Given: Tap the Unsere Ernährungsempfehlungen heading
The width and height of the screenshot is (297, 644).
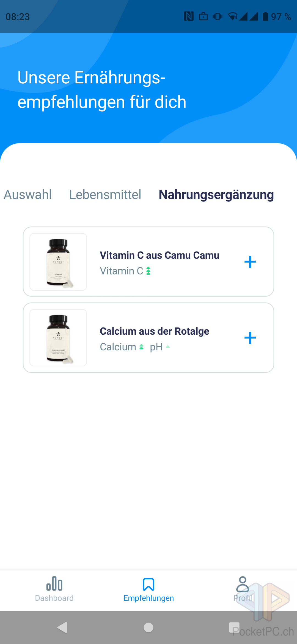Looking at the screenshot, I should 102,89.
